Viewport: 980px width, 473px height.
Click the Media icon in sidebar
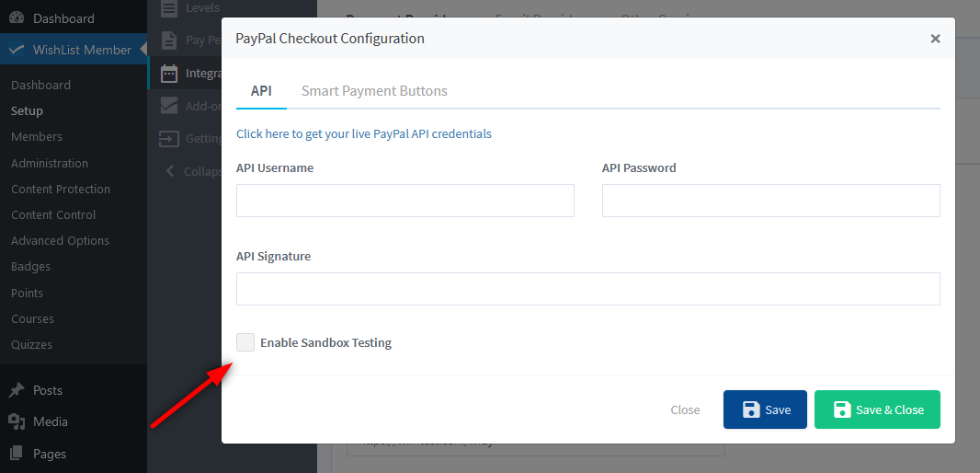17,421
